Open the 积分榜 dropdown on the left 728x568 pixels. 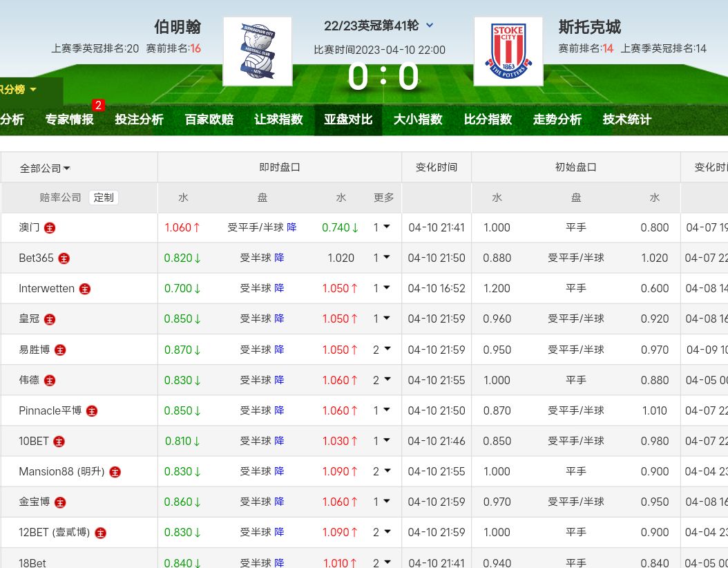pos(19,90)
